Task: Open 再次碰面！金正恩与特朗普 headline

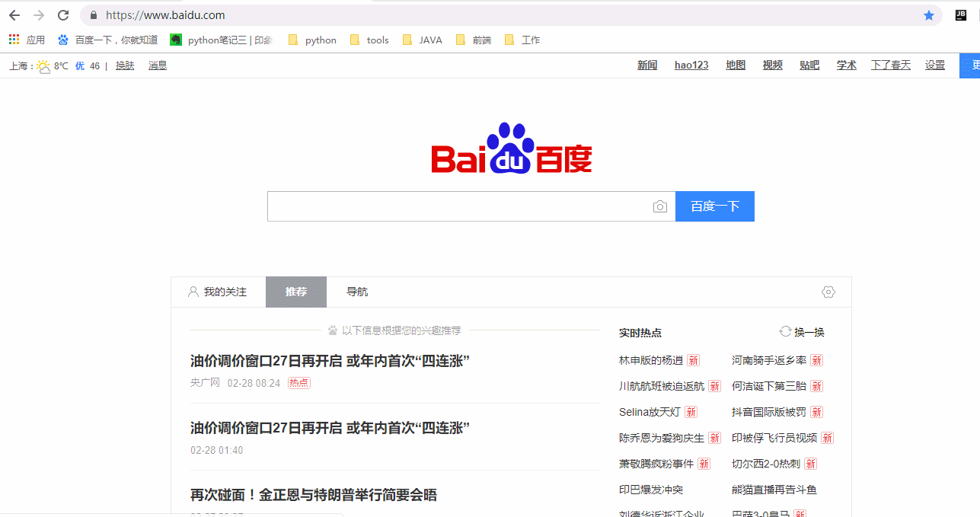Action: coord(314,495)
